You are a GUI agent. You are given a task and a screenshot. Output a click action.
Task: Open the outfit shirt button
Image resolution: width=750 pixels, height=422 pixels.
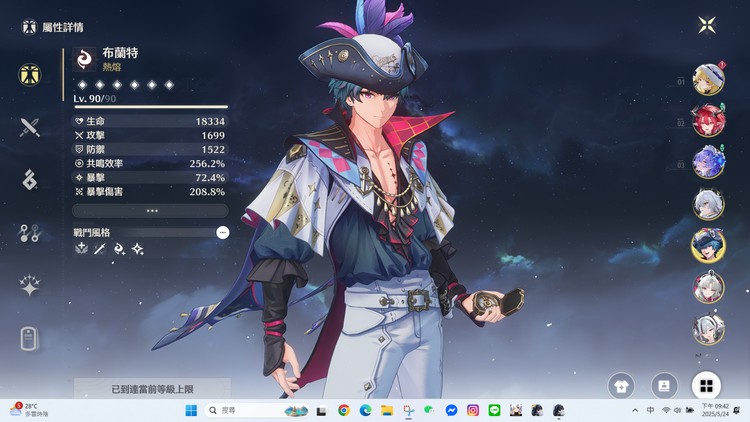(x=621, y=386)
